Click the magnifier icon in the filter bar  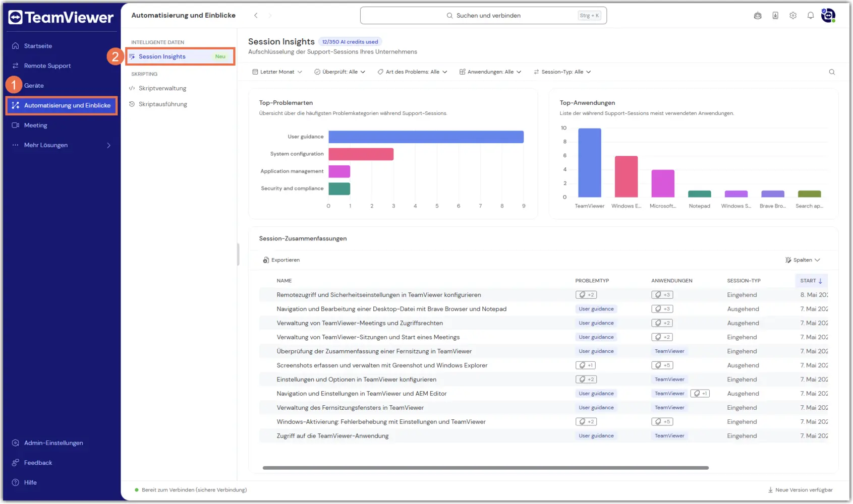832,72
